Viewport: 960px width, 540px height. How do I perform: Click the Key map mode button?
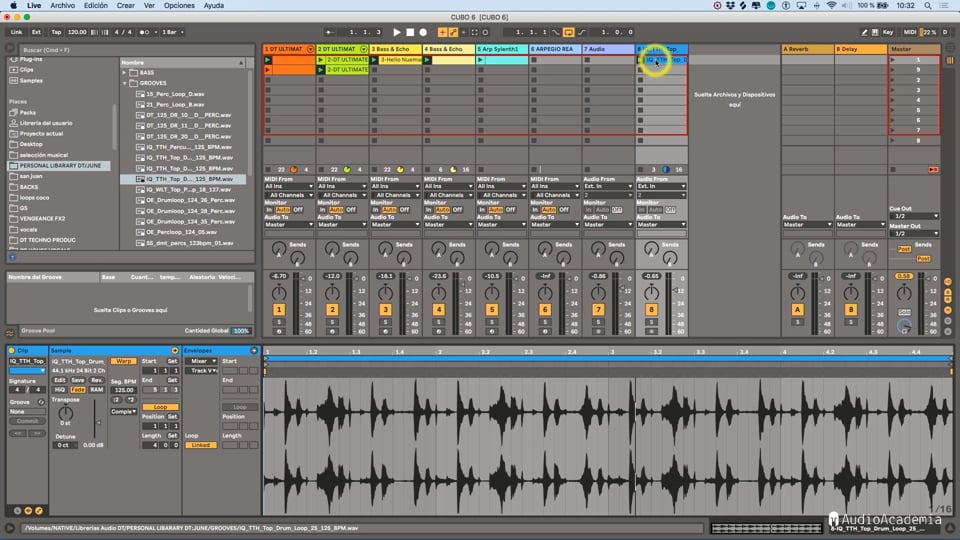point(888,32)
